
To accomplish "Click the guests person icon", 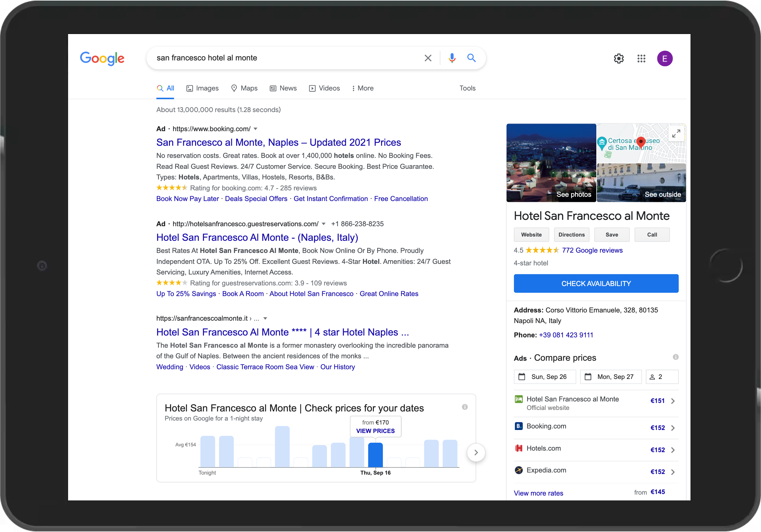I will point(652,377).
